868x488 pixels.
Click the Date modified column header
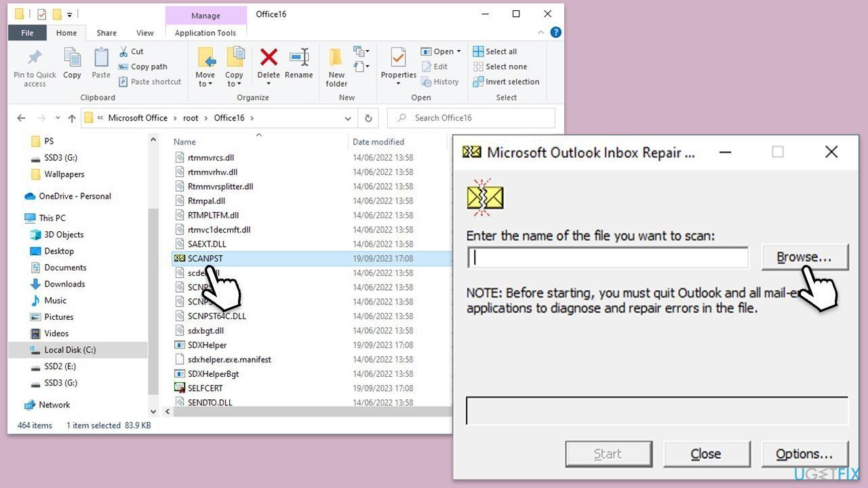378,142
